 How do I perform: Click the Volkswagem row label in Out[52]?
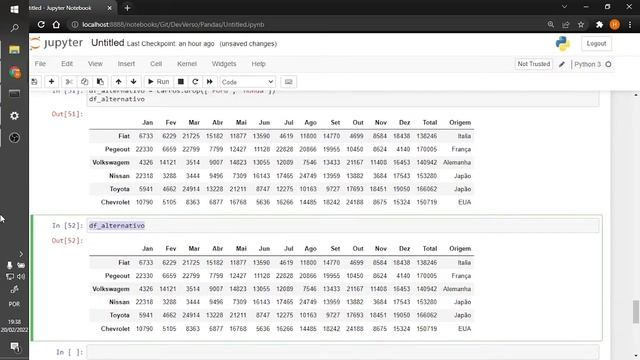pos(111,289)
